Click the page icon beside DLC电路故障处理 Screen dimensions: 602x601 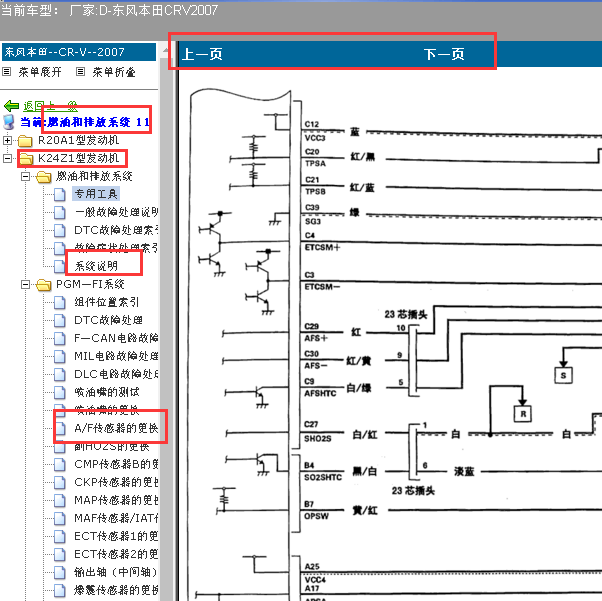click(60, 374)
